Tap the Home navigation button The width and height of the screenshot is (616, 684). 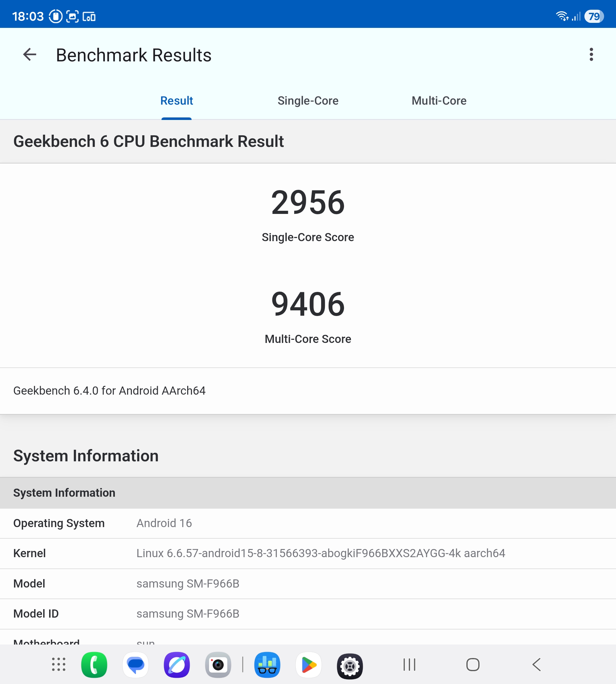[473, 664]
